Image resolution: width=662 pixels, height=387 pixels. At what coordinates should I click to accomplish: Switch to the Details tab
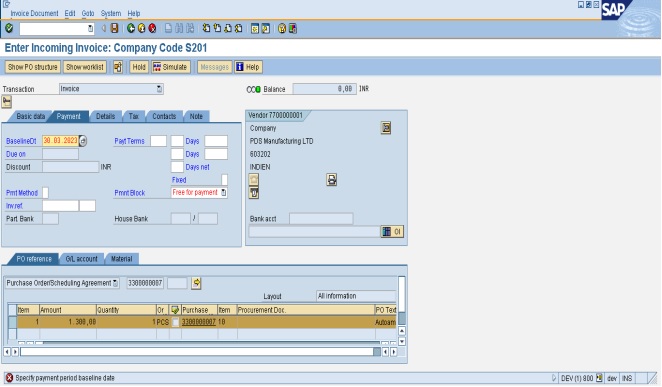tap(105, 116)
